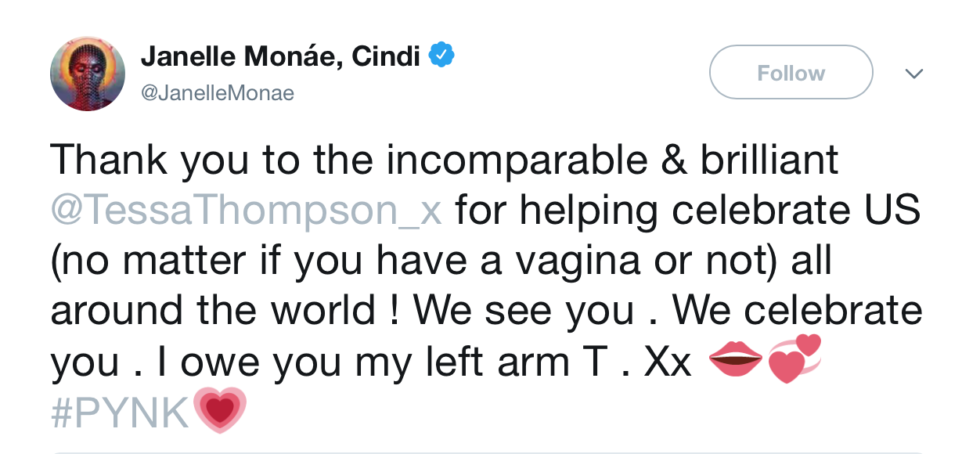Click the phrase "helping celebrate US"
The width and height of the screenshot is (980, 454).
click(x=687, y=211)
